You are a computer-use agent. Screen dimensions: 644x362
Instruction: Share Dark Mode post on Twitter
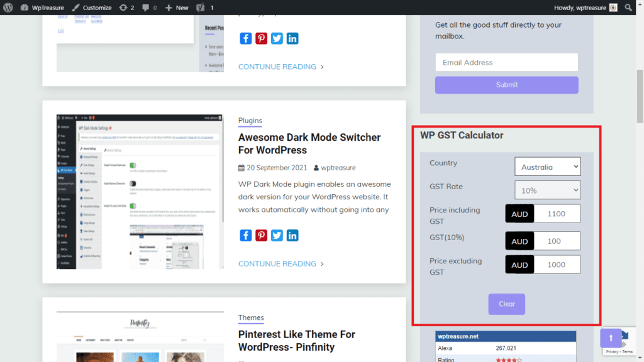coord(277,236)
